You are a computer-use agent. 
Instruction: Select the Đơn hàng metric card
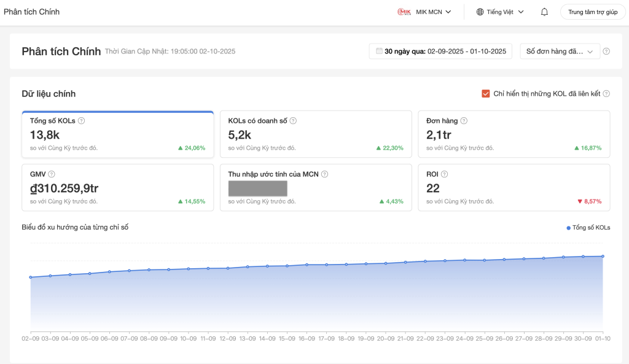(x=514, y=134)
